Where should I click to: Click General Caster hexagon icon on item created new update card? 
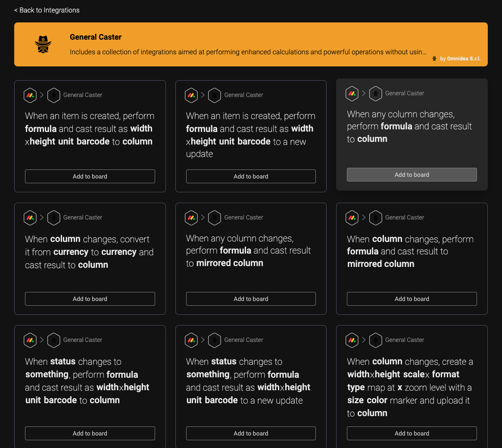pos(215,95)
